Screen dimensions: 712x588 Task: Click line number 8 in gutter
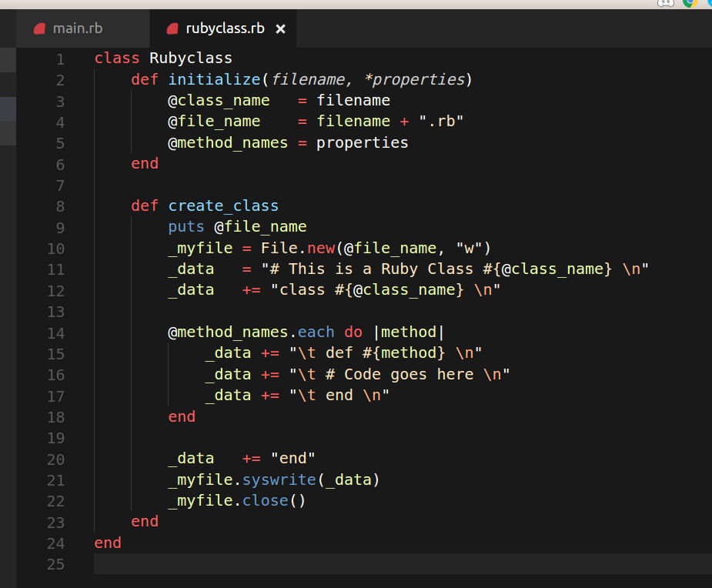coord(60,206)
